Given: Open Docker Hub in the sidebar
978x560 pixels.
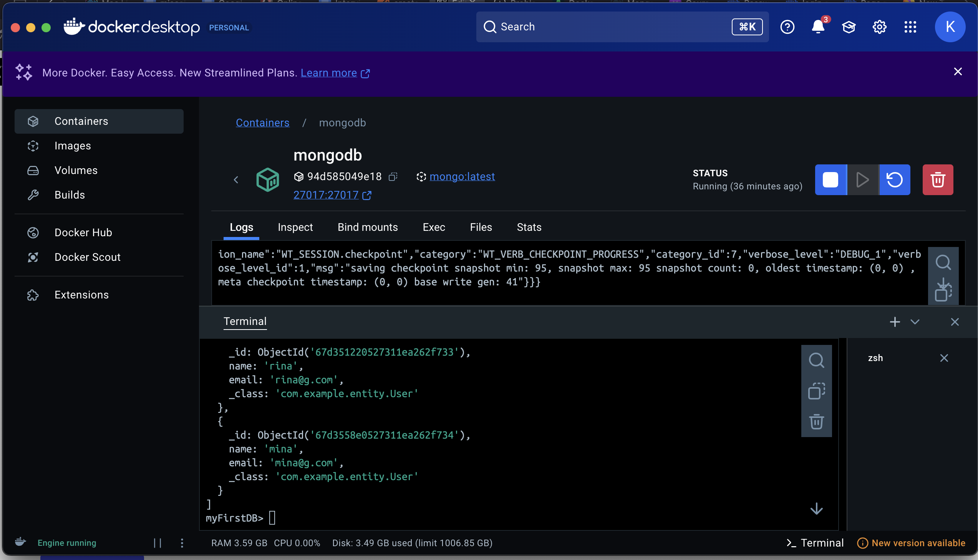Looking at the screenshot, I should (99, 233).
